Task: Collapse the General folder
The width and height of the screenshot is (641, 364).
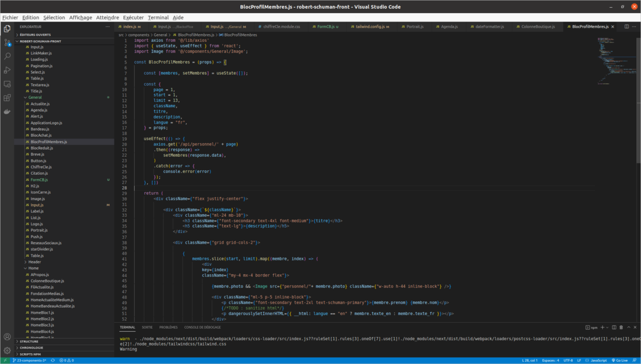Action: pyautogui.click(x=35, y=97)
